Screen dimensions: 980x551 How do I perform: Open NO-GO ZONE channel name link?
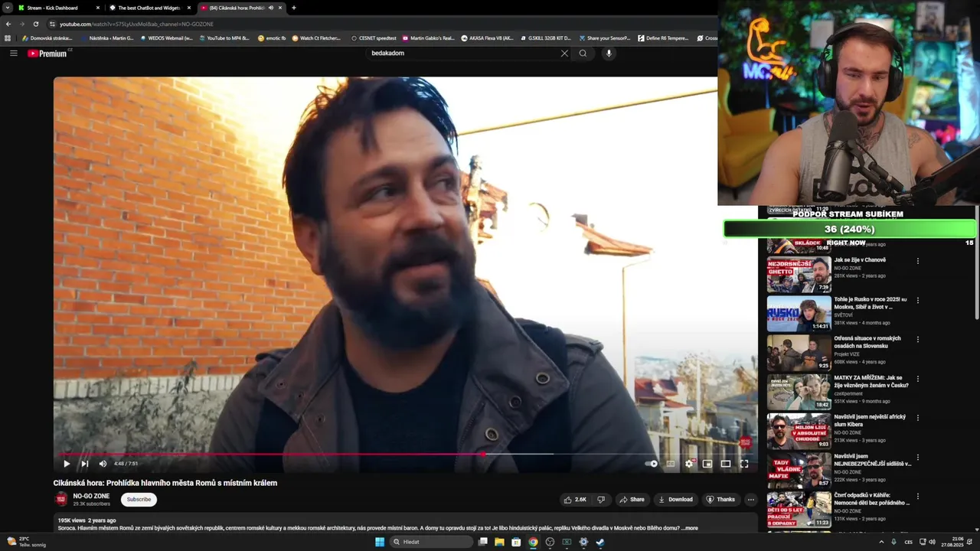pyautogui.click(x=91, y=496)
